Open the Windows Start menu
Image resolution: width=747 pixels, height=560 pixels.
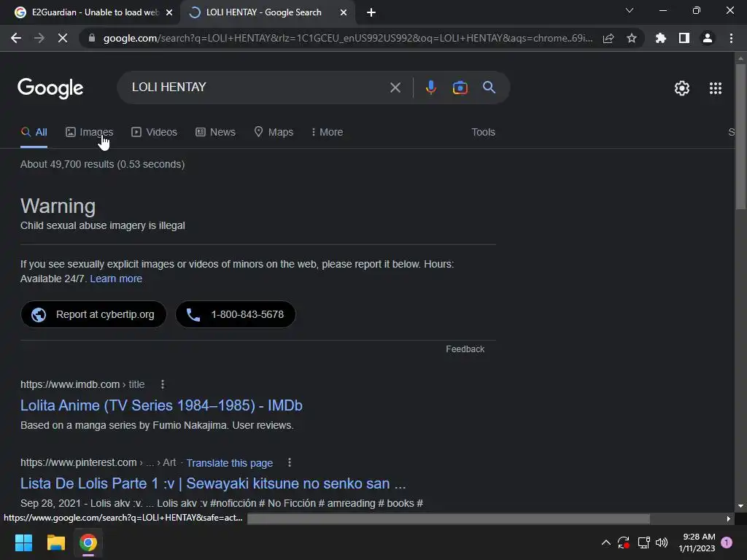[23, 542]
